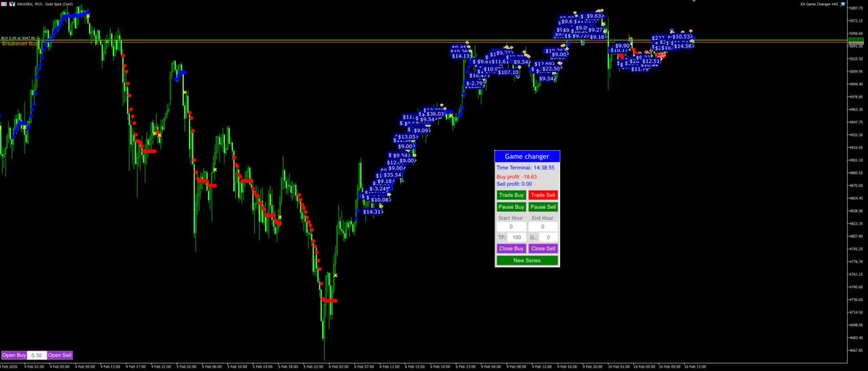This screenshot has height=371, width=868.
Task: Click the yellow cross marker at chart's lowest swing
Action: [x=336, y=275]
